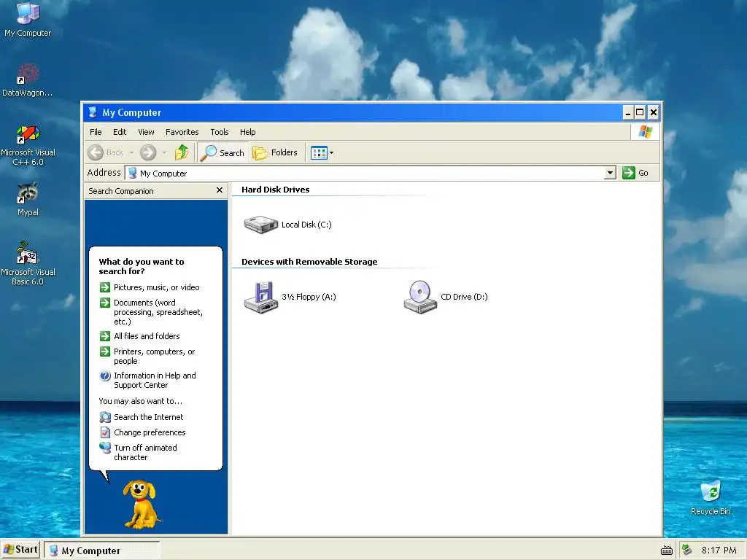Select Microsoft Visual C++ 6.0 desktop icon
This screenshot has width=747, height=560.
click(x=28, y=145)
